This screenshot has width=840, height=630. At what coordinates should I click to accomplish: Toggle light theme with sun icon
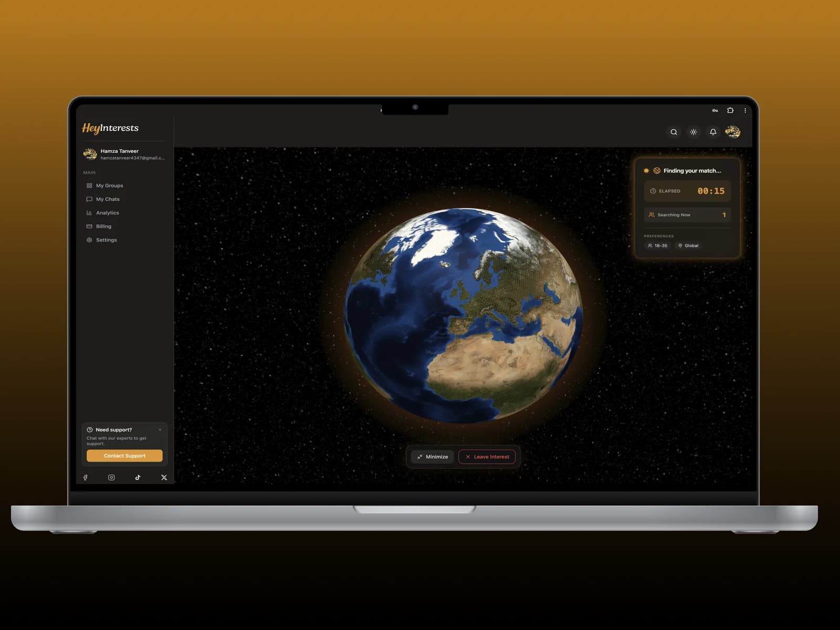click(x=694, y=132)
